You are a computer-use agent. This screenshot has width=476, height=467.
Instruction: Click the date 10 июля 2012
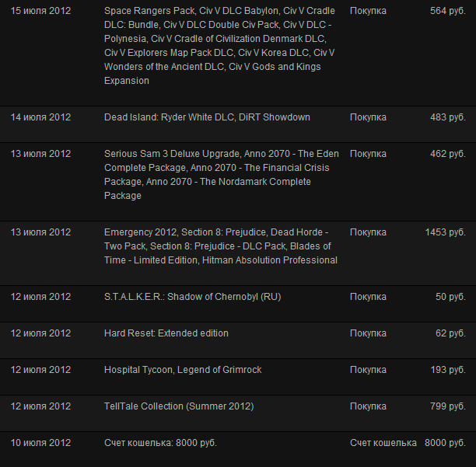[40, 443]
